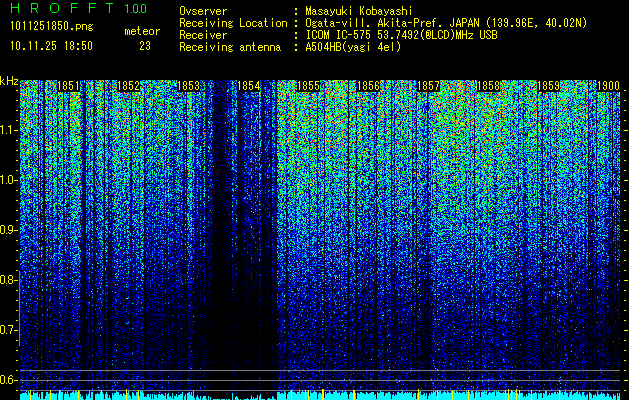Click the 1853 time marker

click(x=189, y=86)
